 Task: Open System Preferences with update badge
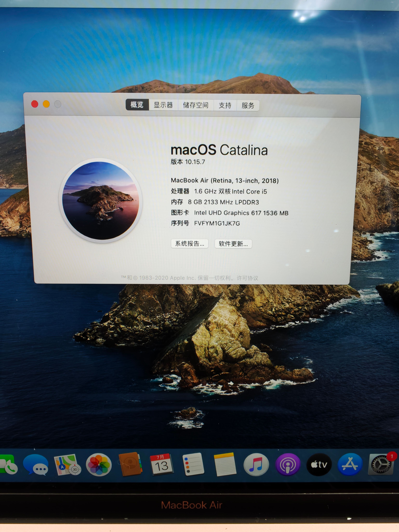click(381, 464)
